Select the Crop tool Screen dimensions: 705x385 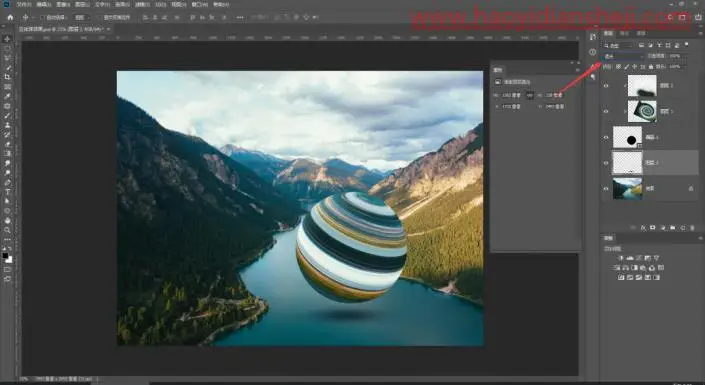coord(7,77)
